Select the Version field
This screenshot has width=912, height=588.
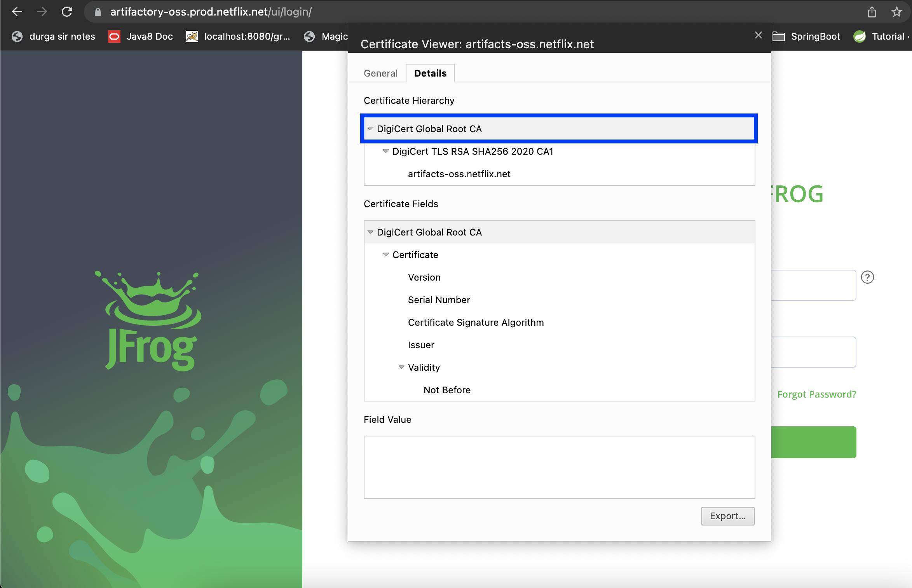tap(559, 277)
